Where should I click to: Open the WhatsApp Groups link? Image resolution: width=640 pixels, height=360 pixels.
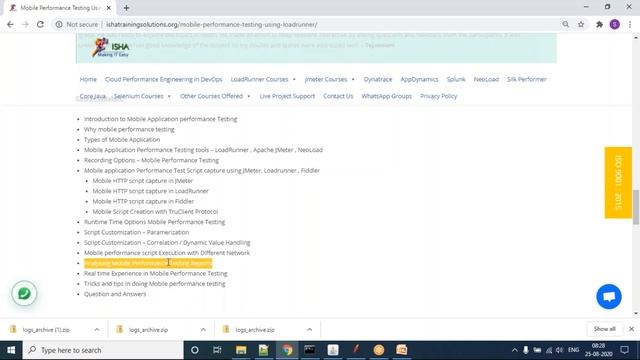pyautogui.click(x=387, y=96)
